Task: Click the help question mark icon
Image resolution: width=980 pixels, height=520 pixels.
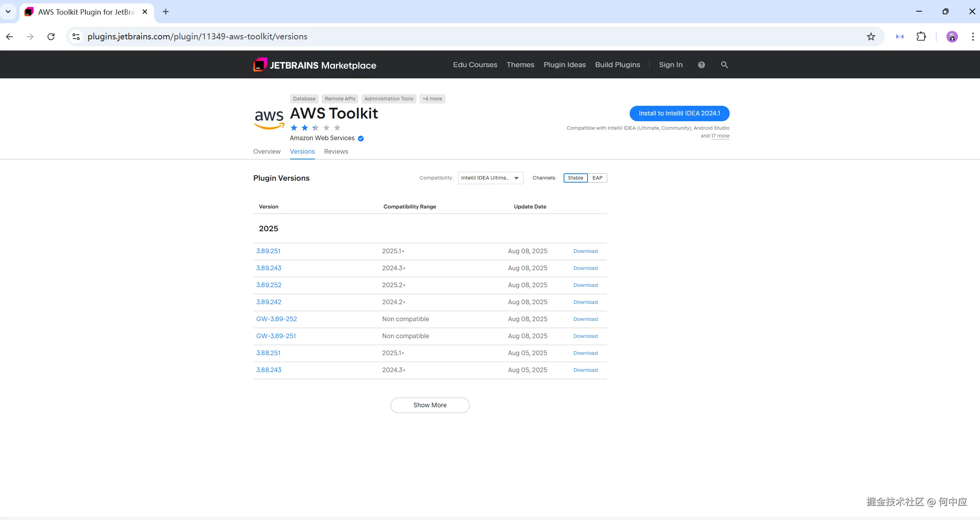Action: pos(701,65)
